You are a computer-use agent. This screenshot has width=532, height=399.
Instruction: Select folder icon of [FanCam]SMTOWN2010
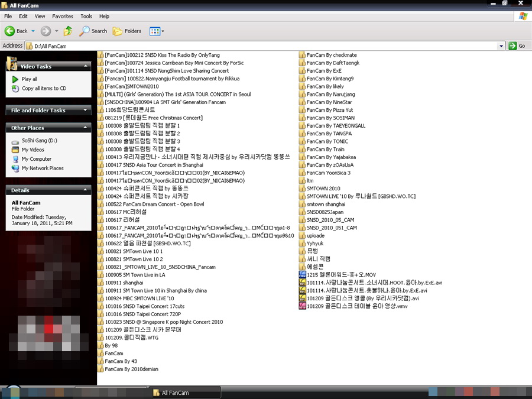pyautogui.click(x=100, y=86)
